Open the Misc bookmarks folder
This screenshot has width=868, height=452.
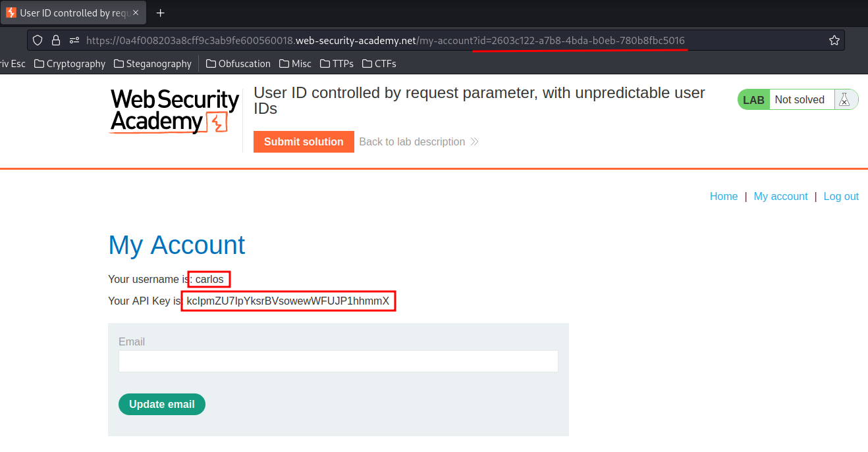coord(296,64)
